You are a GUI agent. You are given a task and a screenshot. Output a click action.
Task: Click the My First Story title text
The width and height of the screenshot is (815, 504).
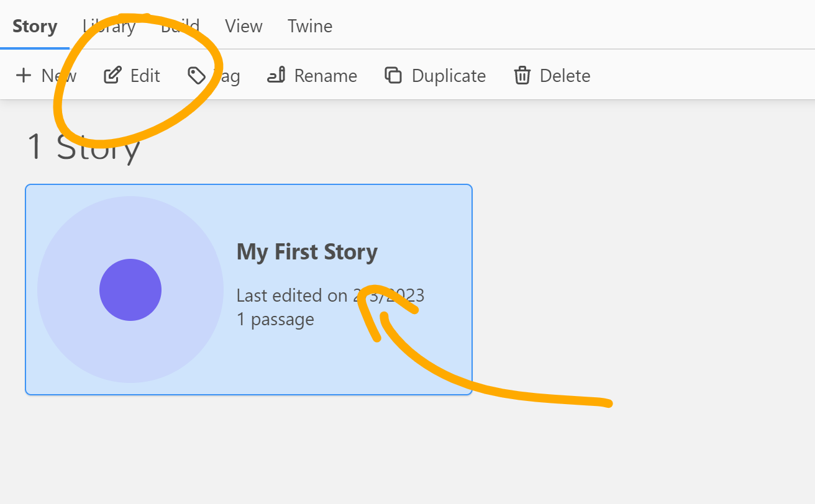(x=307, y=251)
